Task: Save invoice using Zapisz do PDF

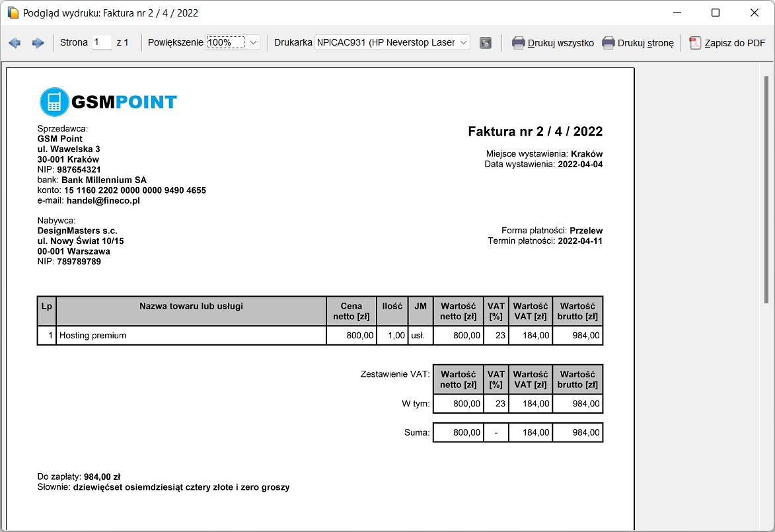Action: click(727, 43)
